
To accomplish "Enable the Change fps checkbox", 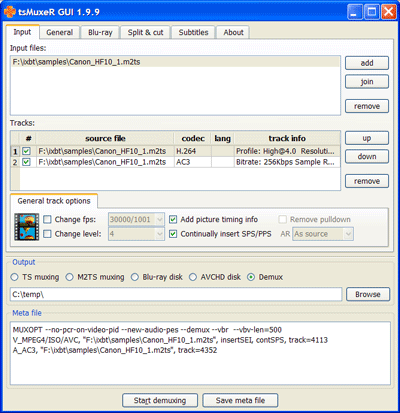I will (47, 219).
